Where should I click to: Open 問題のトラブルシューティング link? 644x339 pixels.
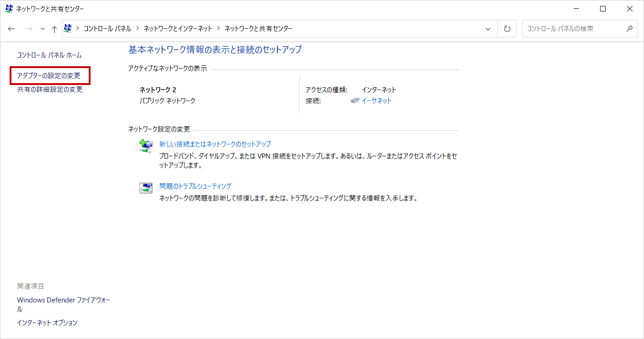[195, 186]
